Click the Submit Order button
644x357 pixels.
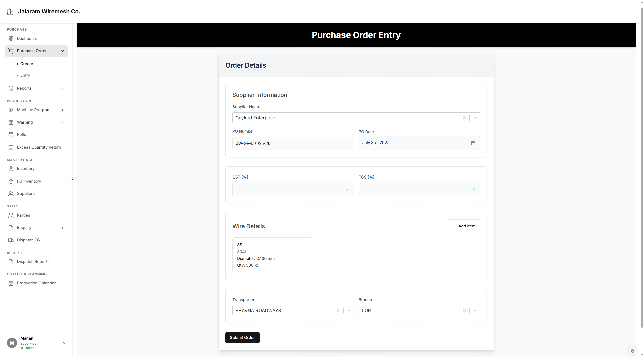click(x=242, y=338)
